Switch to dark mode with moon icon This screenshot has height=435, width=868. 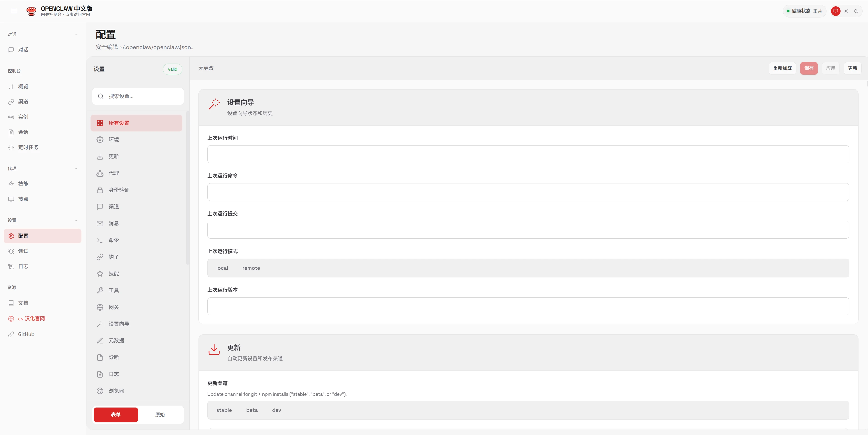point(856,11)
